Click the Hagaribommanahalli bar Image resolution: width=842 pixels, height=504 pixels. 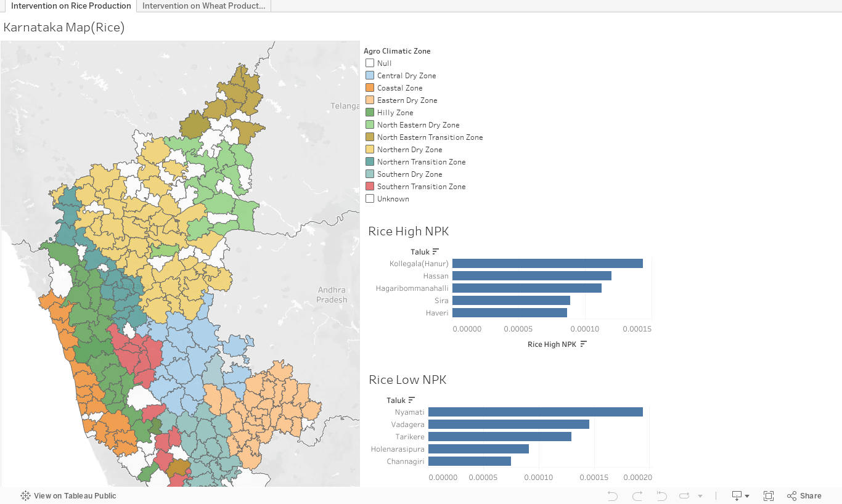click(527, 288)
